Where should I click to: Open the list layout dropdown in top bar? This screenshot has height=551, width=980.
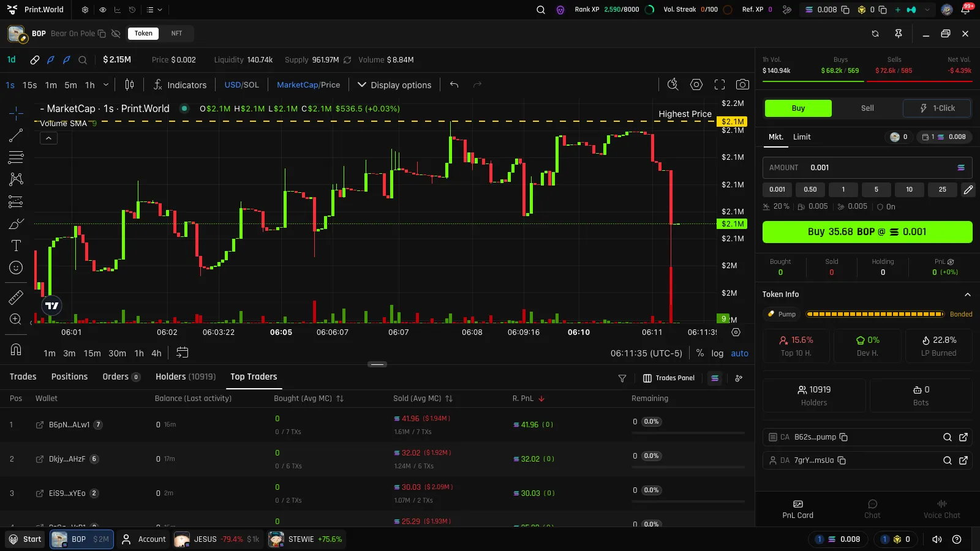(154, 10)
